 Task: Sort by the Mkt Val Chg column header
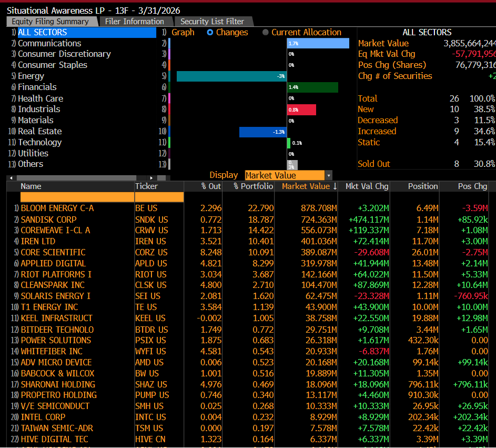(x=364, y=186)
